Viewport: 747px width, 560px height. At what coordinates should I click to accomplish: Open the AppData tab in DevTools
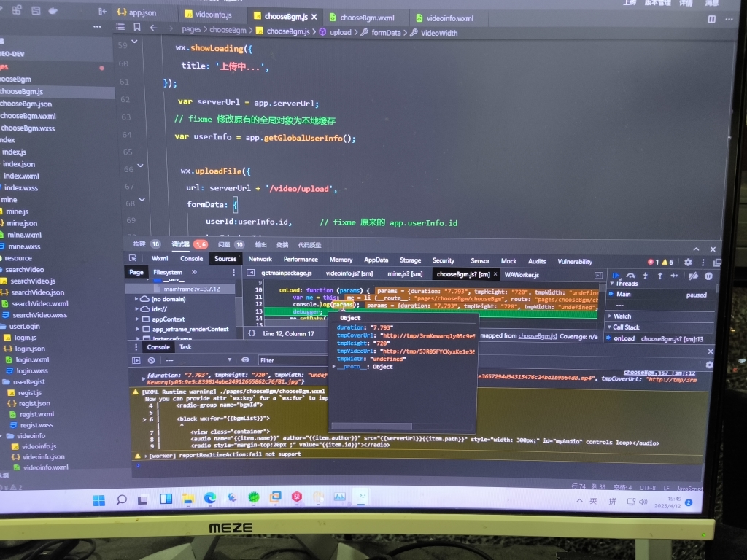coord(376,260)
